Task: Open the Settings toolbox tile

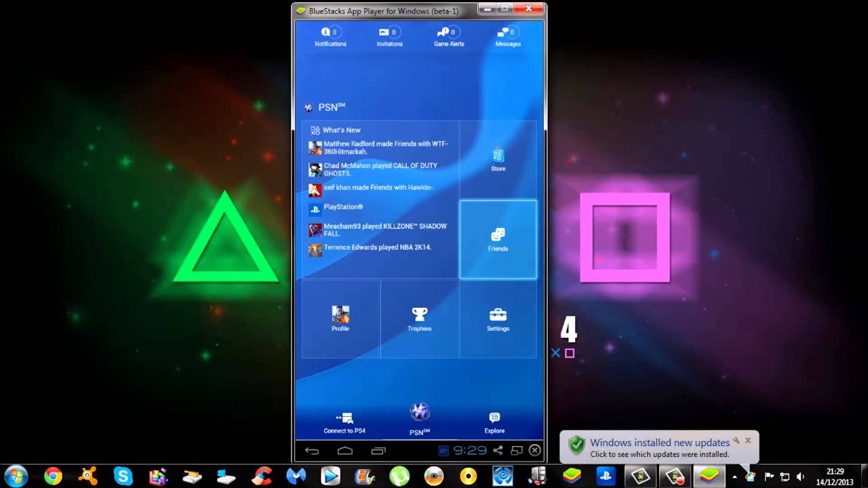Action: point(498,319)
